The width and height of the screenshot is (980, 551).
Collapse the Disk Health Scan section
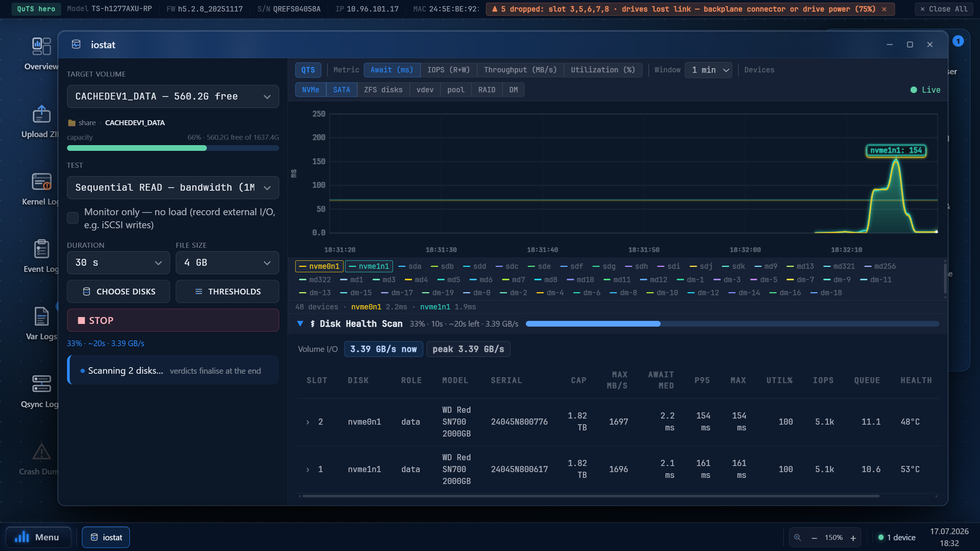(300, 324)
